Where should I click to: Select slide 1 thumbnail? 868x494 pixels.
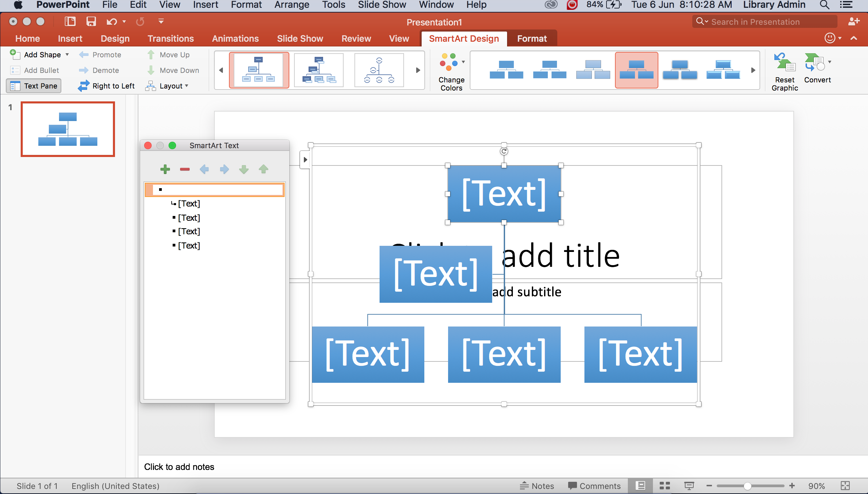[x=68, y=129]
